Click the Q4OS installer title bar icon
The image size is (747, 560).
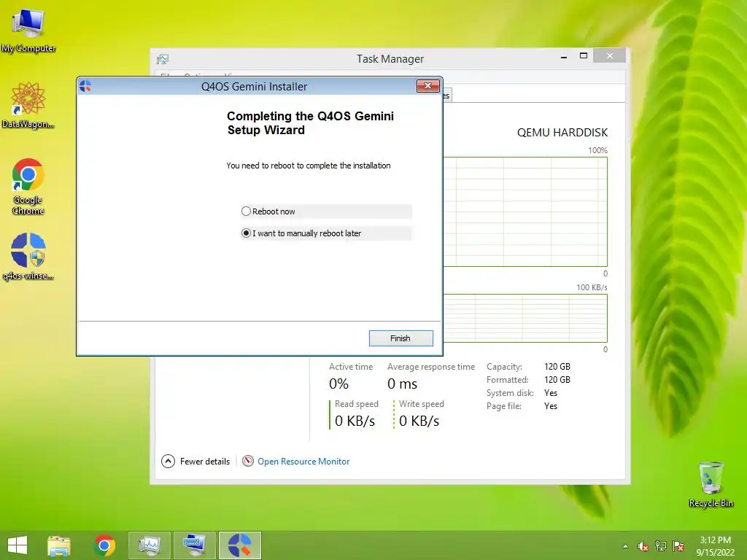tap(86, 86)
